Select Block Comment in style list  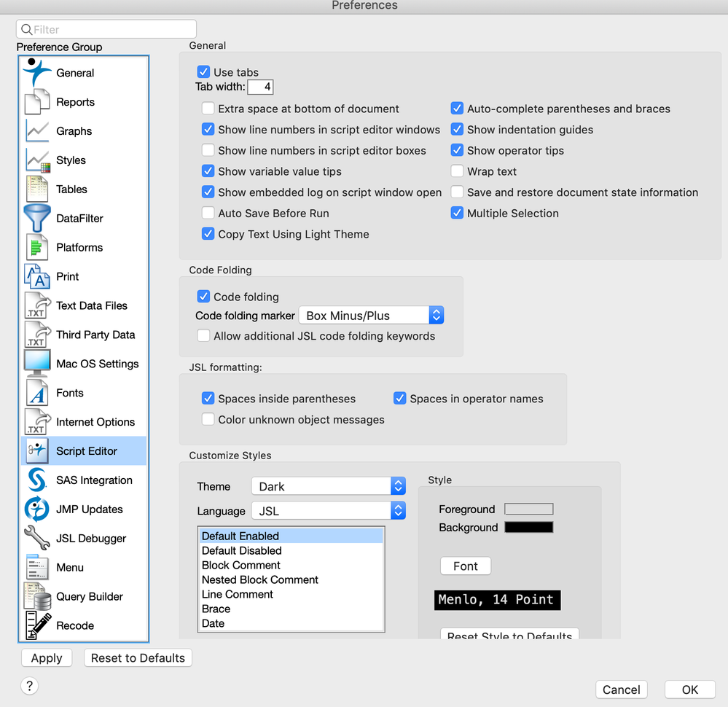(240, 565)
